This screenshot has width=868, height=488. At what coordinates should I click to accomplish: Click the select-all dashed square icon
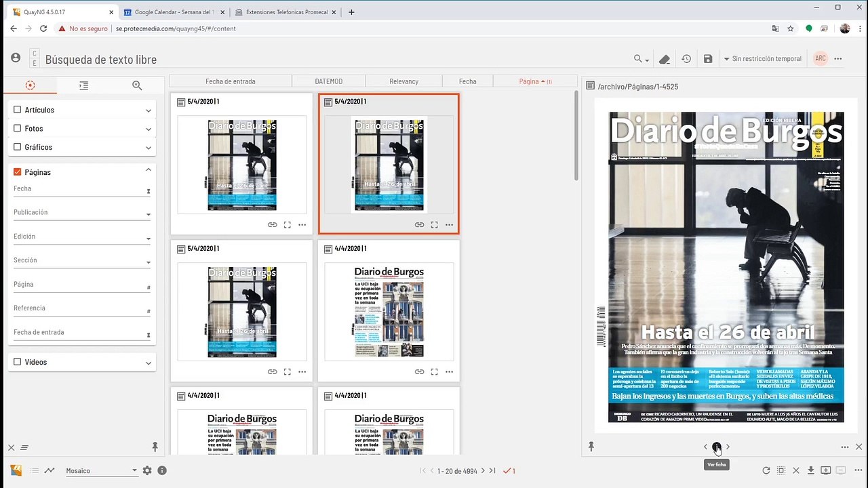pos(781,470)
